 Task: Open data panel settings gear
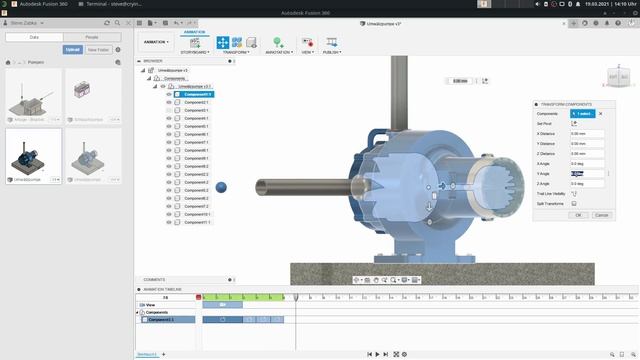coord(118,50)
